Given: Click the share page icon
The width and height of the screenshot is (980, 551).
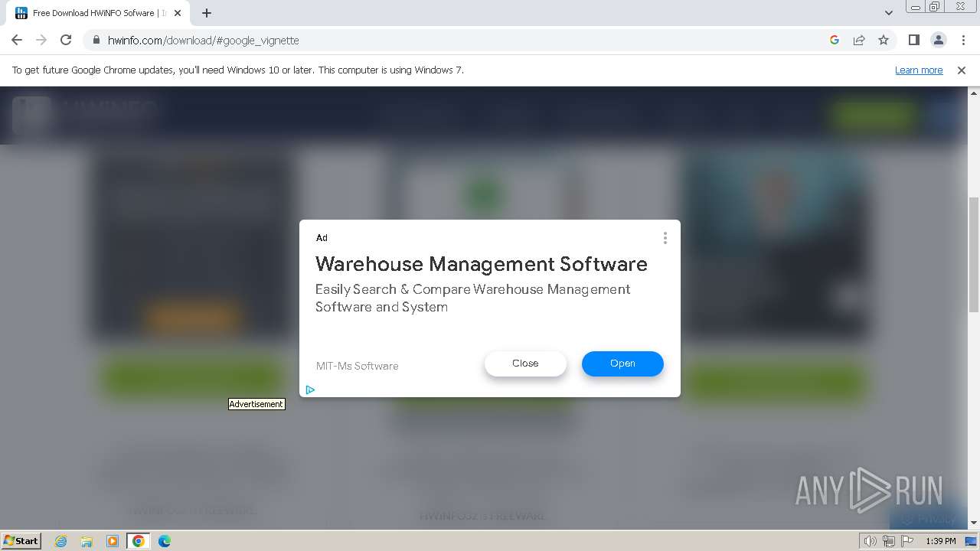Looking at the screenshot, I should click(x=859, y=40).
